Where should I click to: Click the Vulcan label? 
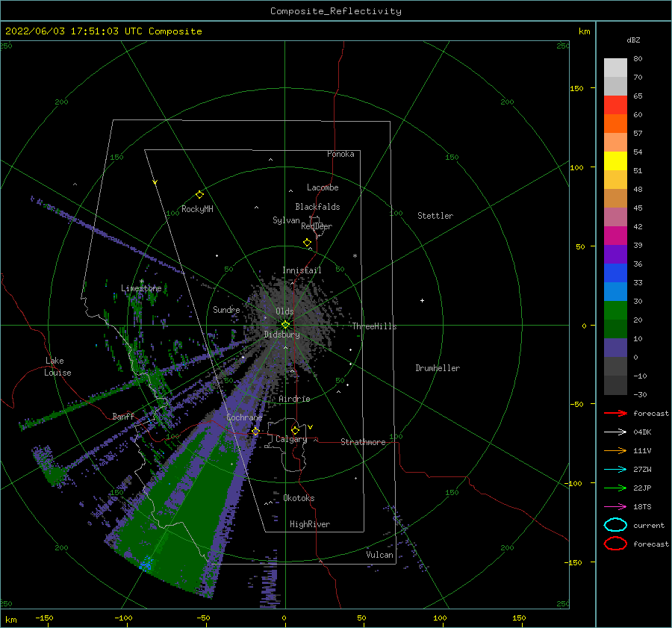pos(379,555)
